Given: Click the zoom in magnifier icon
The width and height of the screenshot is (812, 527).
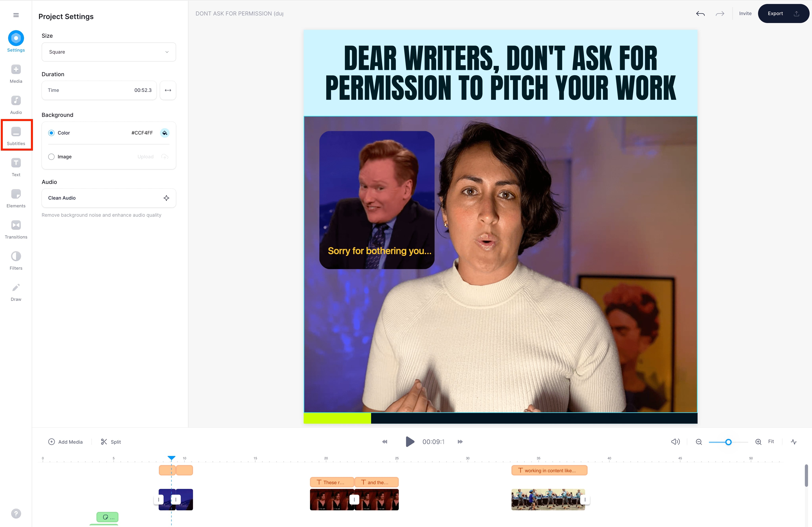Looking at the screenshot, I should 758,442.
